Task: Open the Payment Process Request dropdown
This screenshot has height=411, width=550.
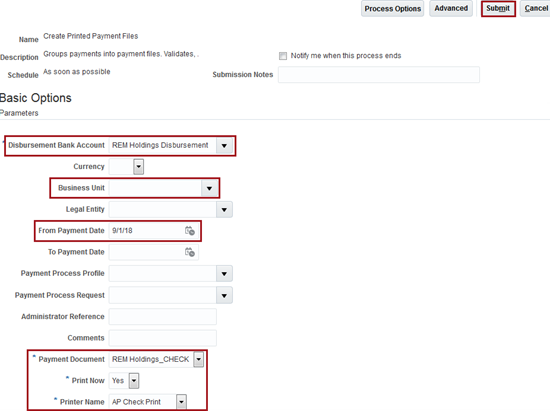Action: click(x=224, y=296)
